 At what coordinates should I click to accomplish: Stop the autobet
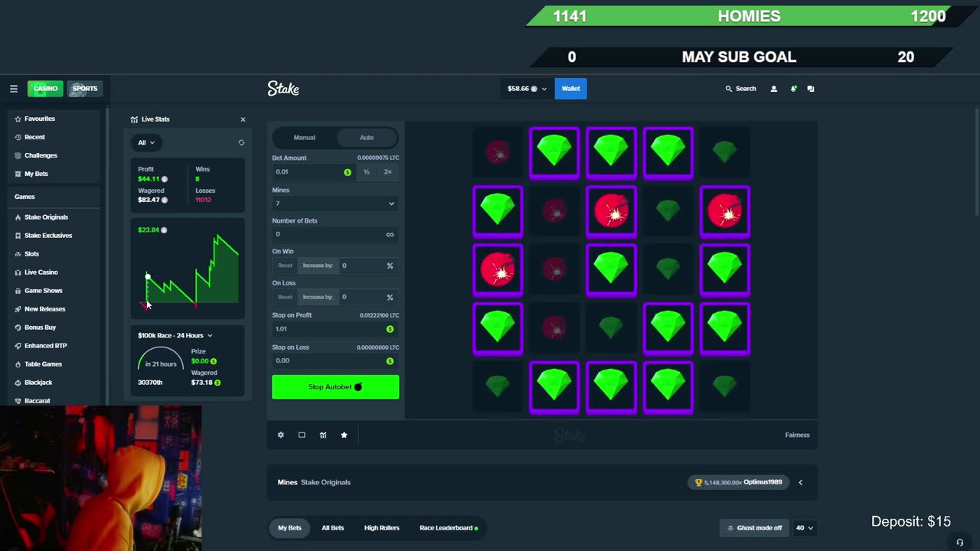[x=335, y=387]
